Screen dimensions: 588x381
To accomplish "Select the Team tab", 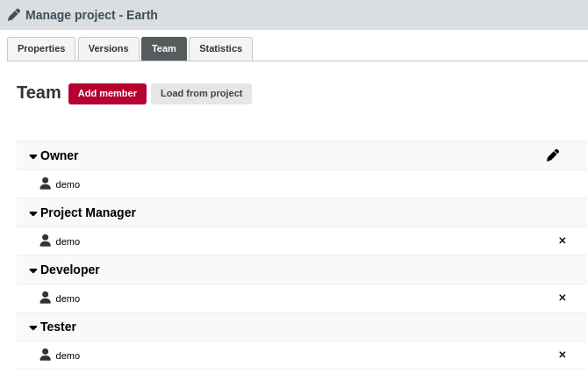I will 164,49.
